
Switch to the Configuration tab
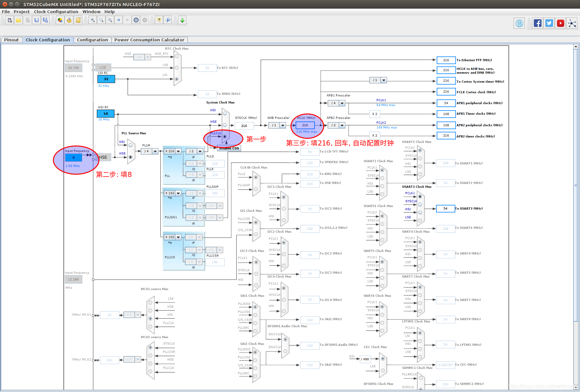coord(92,40)
